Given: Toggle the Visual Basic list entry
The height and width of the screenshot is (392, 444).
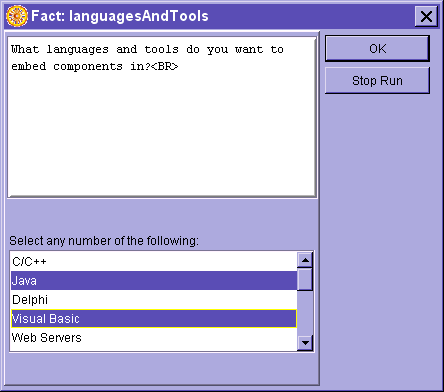Looking at the screenshot, I should (x=154, y=319).
